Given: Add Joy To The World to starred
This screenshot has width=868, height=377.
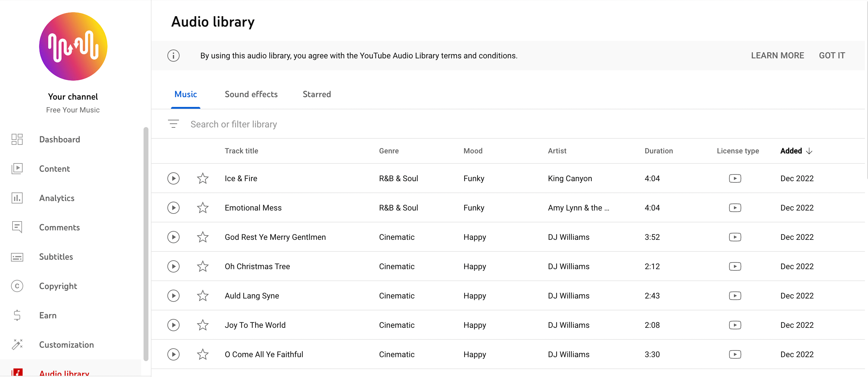Looking at the screenshot, I should 202,325.
